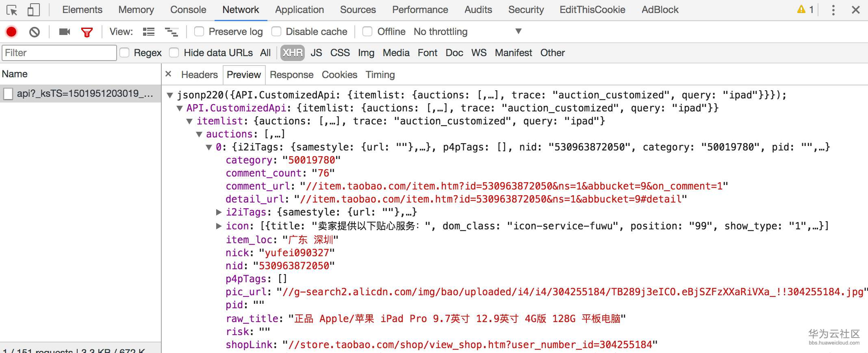This screenshot has width=868, height=353.
Task: Expand the i2iTags object
Action: click(x=219, y=212)
